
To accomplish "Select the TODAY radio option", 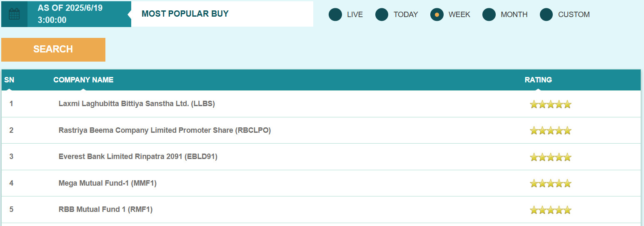I will pyautogui.click(x=382, y=15).
